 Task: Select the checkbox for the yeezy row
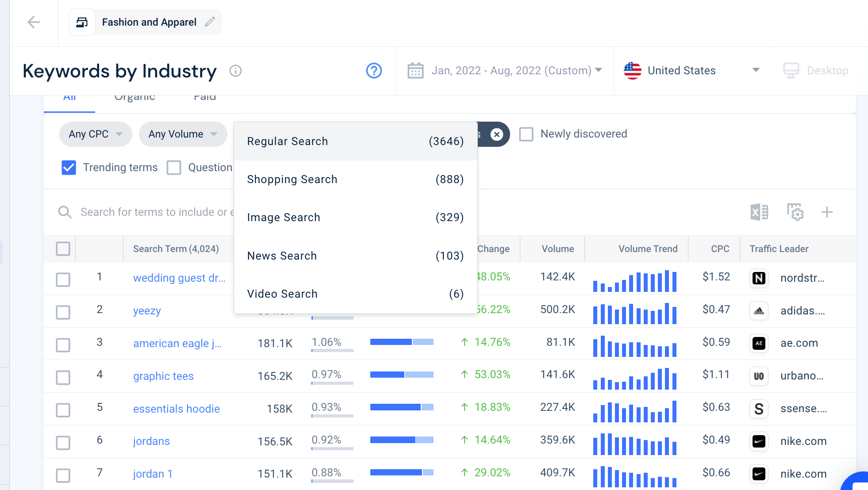point(63,312)
